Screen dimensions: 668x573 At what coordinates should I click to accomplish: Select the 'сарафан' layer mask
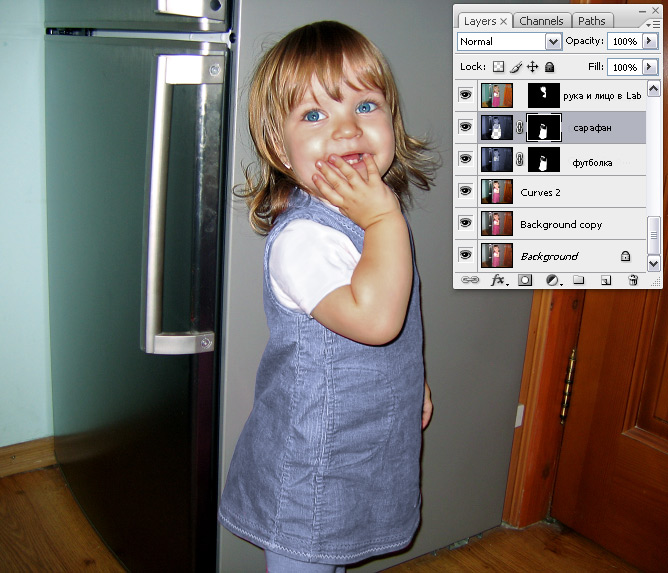coord(544,127)
